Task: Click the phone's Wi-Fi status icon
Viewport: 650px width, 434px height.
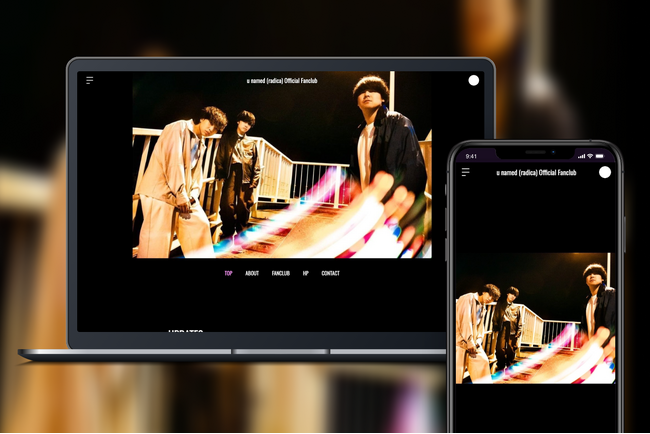Action: [590, 156]
